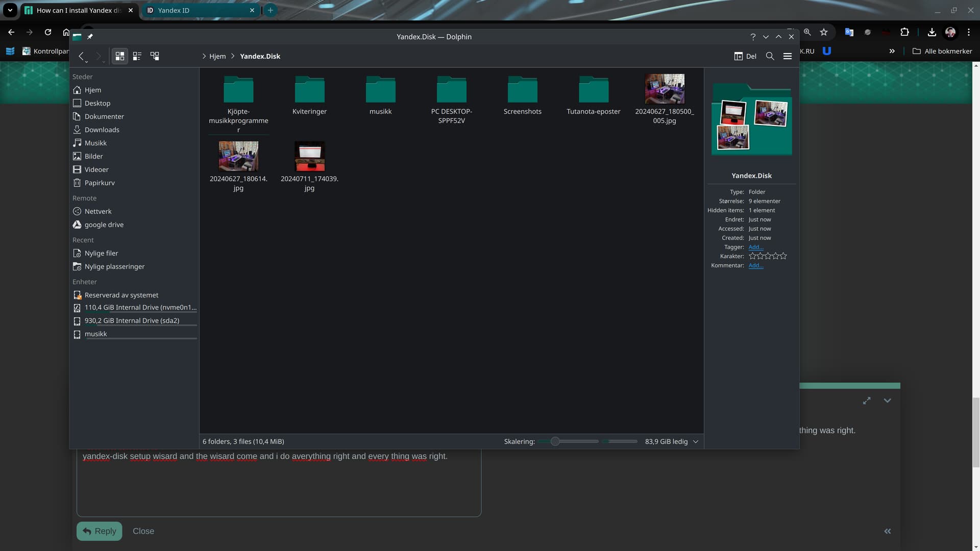Switch Dolphin to details tree view mode
980x551 pixels.
(x=155, y=56)
